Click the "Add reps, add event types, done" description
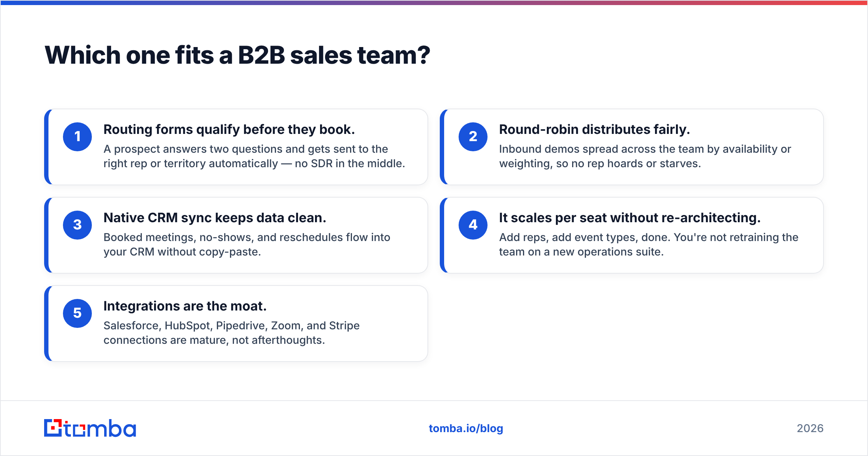Screen dimensions: 868x456 [649, 245]
